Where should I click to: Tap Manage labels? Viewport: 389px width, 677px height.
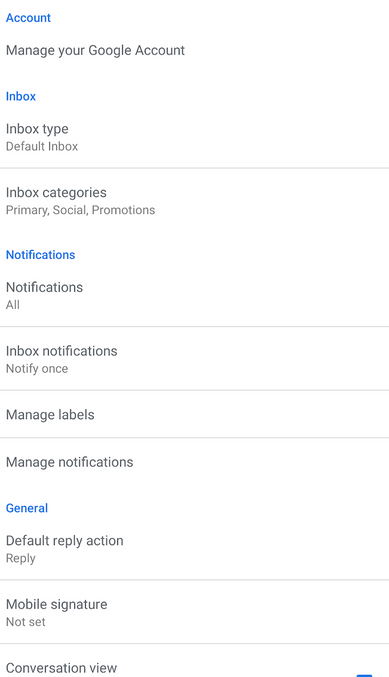[194, 414]
